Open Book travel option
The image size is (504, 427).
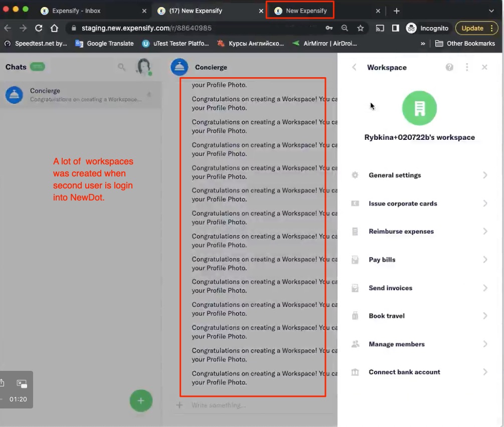(419, 316)
